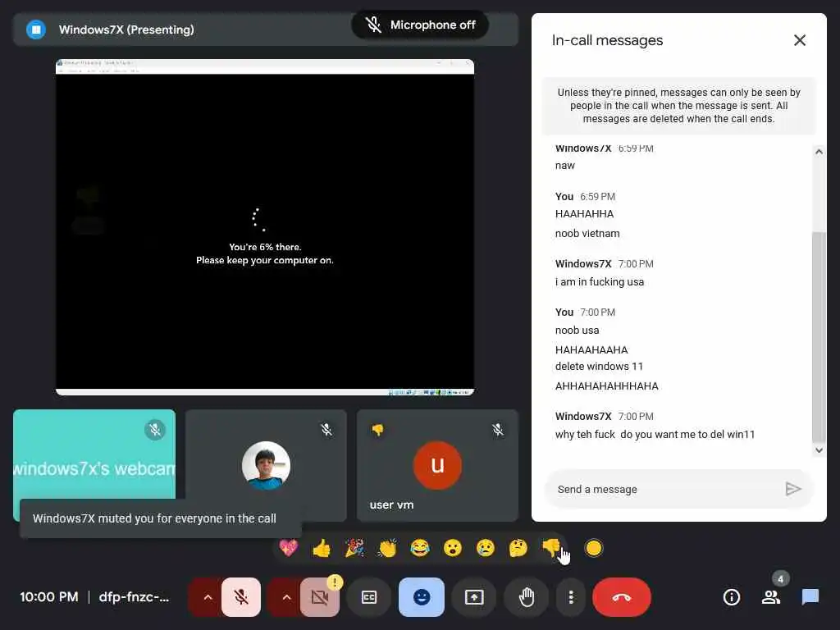
Task: Click the 'Windows7X (Presenting)' label
Action: (126, 30)
